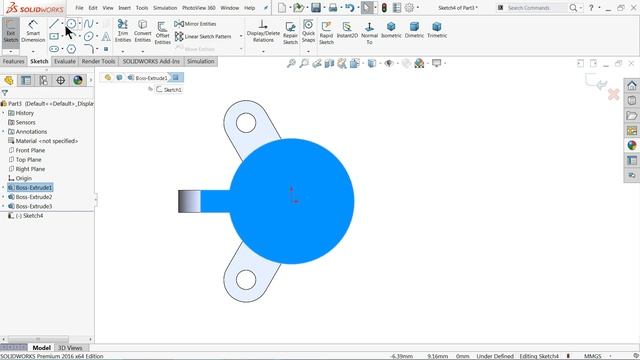Open the File menu
Image resolution: width=640 pixels, height=360 pixels.
79,8
